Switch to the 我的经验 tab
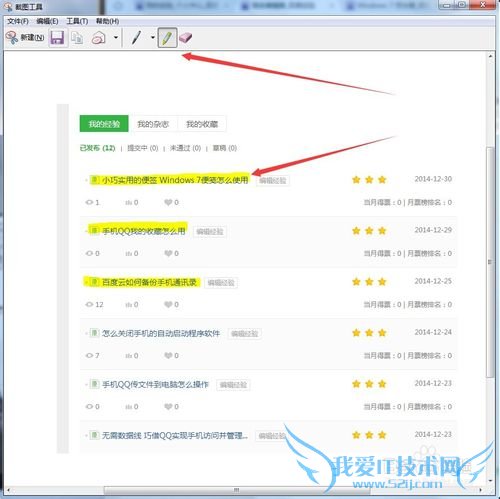This screenshot has width=500, height=499. pyautogui.click(x=104, y=124)
